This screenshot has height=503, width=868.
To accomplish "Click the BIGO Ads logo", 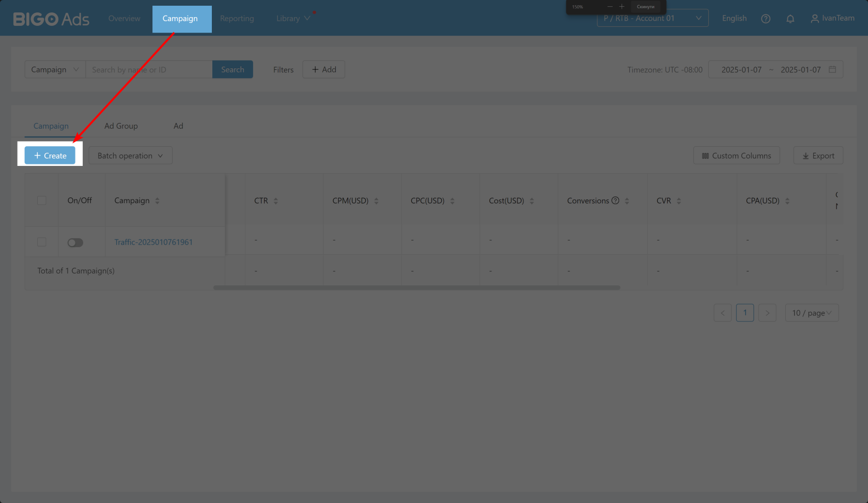I will [x=51, y=19].
